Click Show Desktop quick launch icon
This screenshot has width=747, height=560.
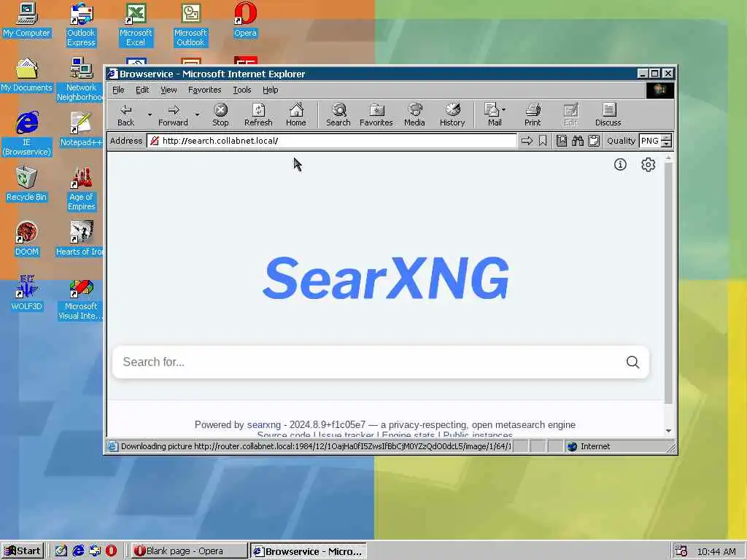61,551
